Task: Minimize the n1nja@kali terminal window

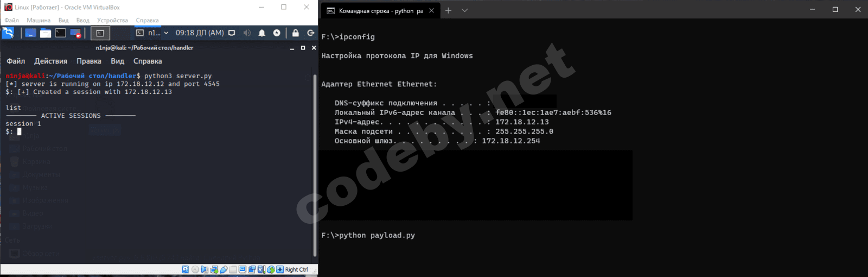Action: pos(292,48)
